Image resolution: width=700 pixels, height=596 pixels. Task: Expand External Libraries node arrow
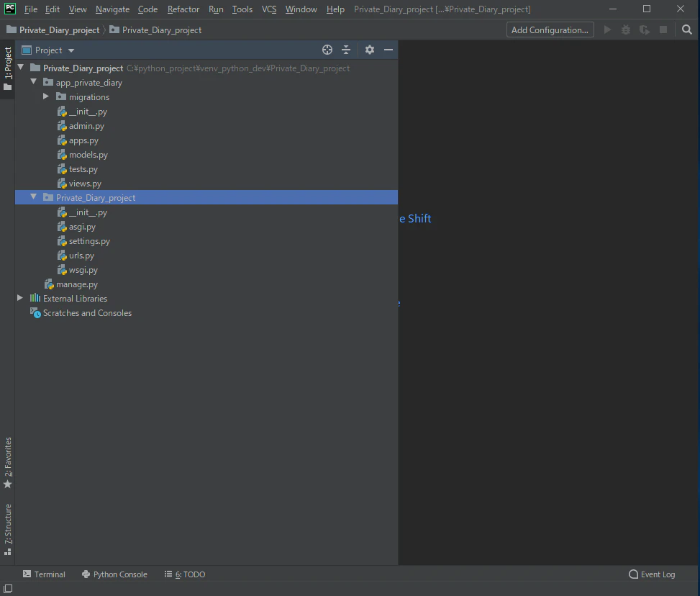pyautogui.click(x=20, y=297)
